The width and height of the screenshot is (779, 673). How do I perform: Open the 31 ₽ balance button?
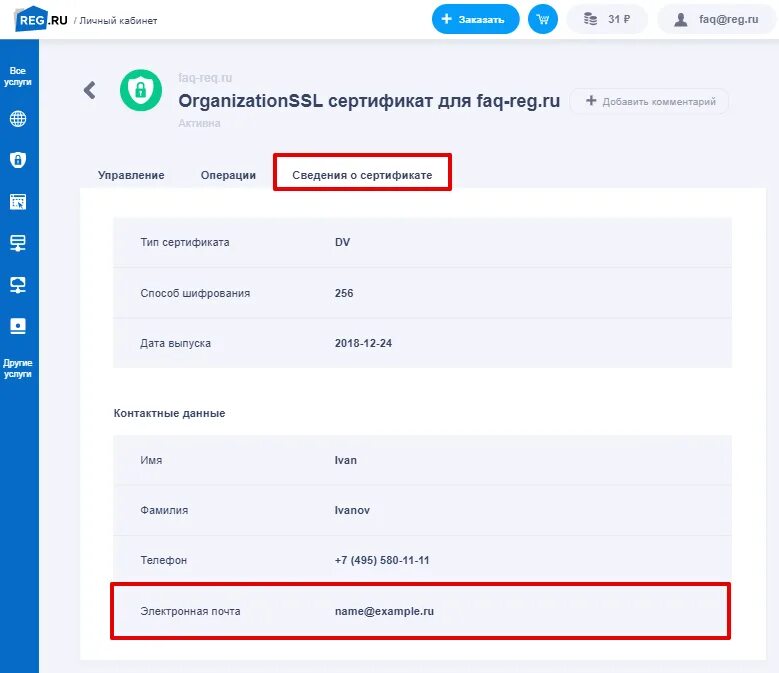point(607,19)
